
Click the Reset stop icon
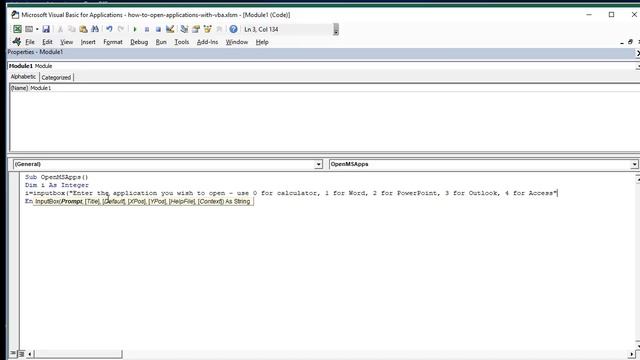[158, 29]
